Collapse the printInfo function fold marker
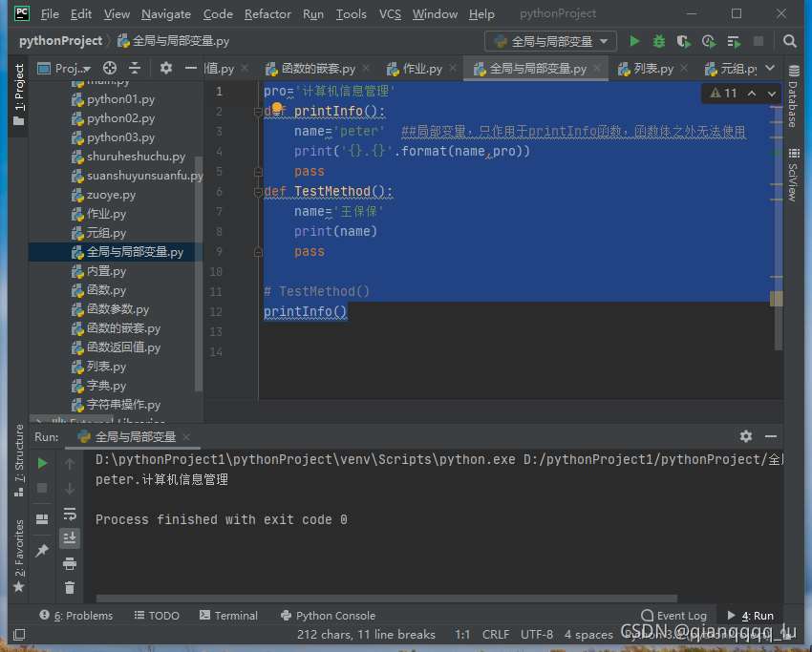The image size is (812, 652). (259, 112)
